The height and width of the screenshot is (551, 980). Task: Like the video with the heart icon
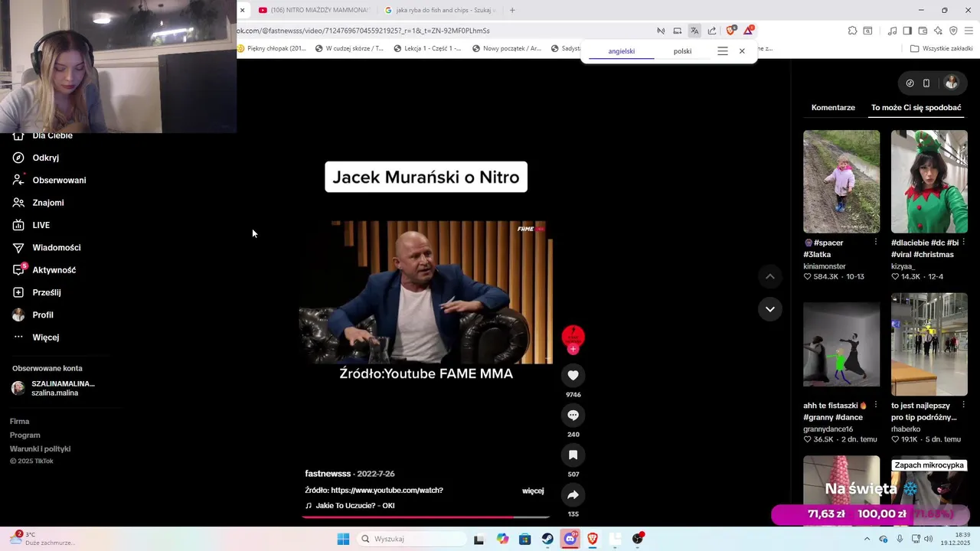573,375
